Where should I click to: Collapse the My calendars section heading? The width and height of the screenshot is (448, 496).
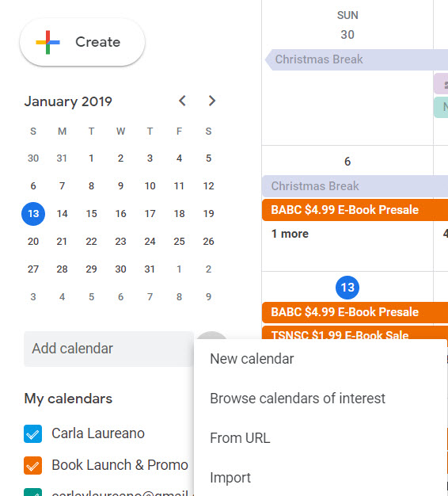[x=68, y=399]
